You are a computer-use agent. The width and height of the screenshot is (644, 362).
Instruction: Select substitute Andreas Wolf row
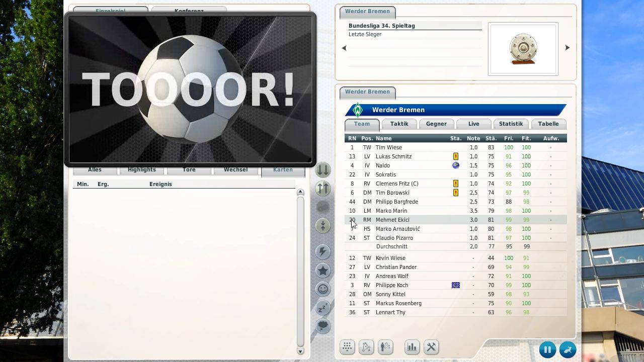[456, 276]
